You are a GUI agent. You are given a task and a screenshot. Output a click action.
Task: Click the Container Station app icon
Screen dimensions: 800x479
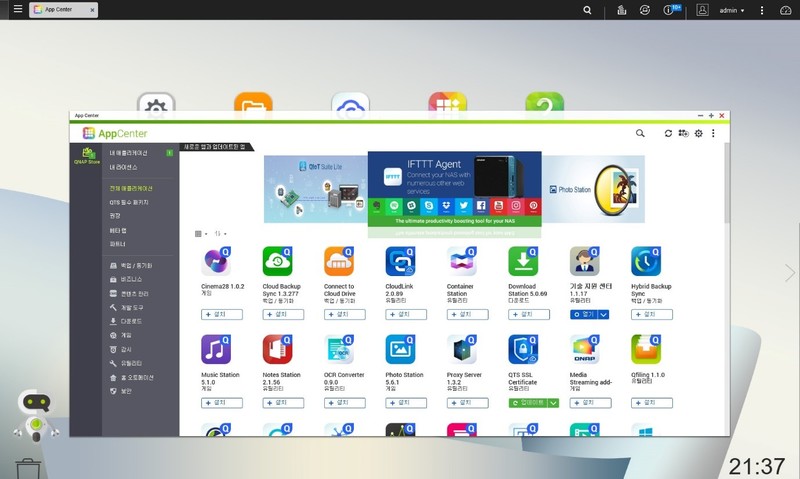tap(462, 261)
